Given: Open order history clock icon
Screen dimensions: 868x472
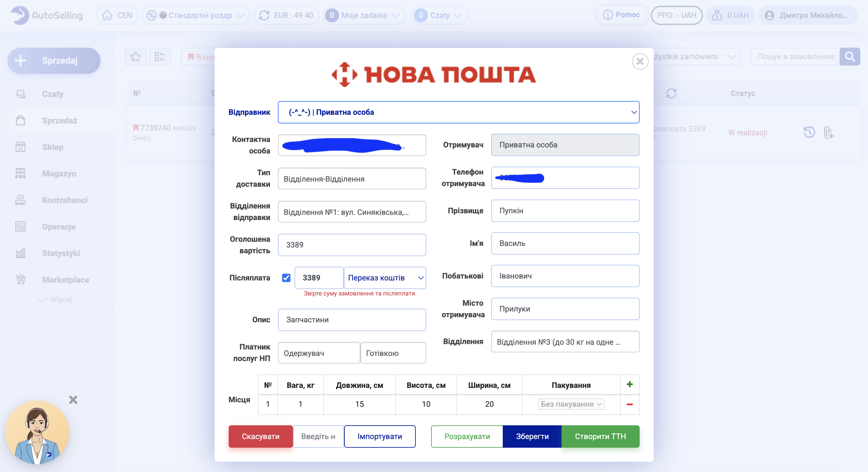Looking at the screenshot, I should pyautogui.click(x=809, y=132).
